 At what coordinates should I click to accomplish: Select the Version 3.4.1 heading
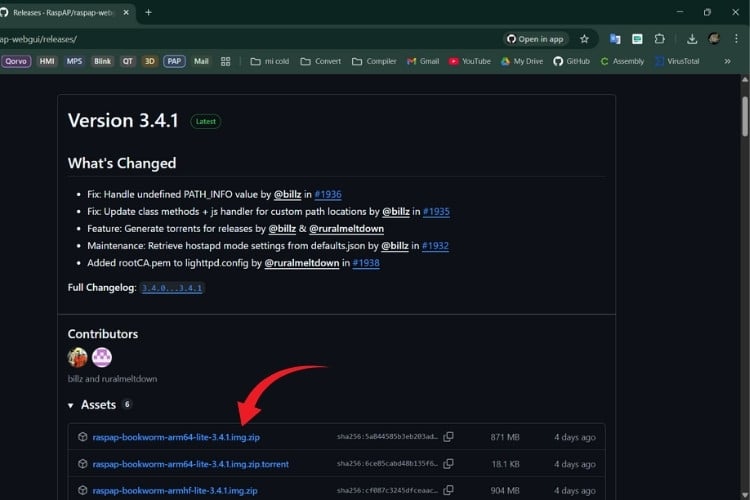pos(123,121)
